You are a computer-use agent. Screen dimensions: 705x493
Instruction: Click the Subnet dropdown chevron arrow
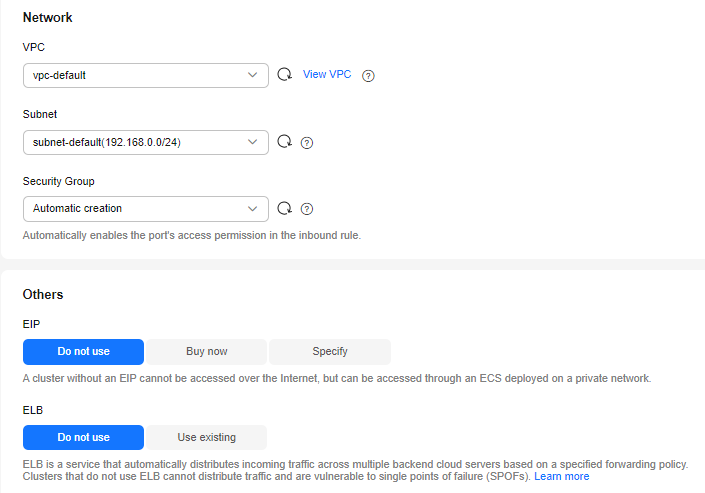252,142
